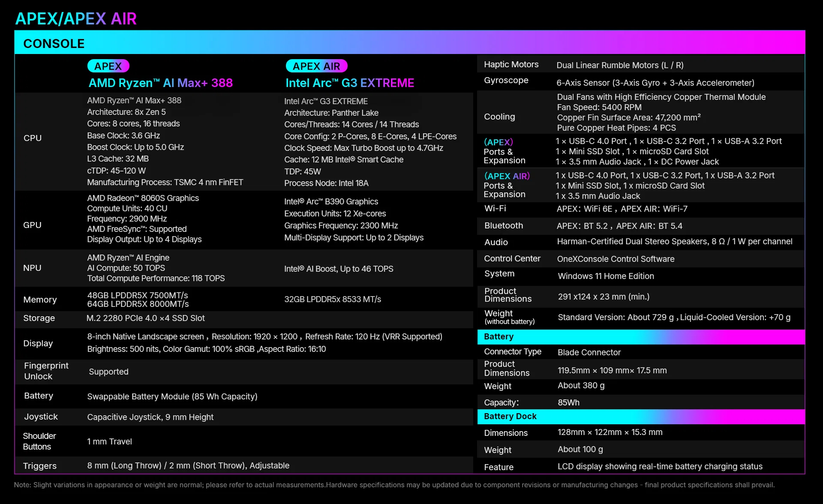
Task: Click "TDP: 45W" line
Action: (303, 171)
